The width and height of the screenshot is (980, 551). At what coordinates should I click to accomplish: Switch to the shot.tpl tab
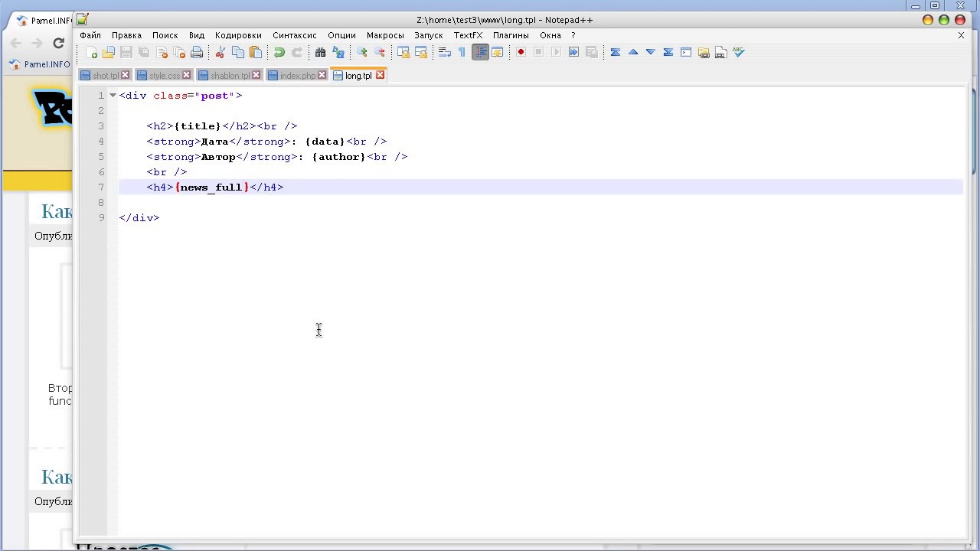coord(105,75)
